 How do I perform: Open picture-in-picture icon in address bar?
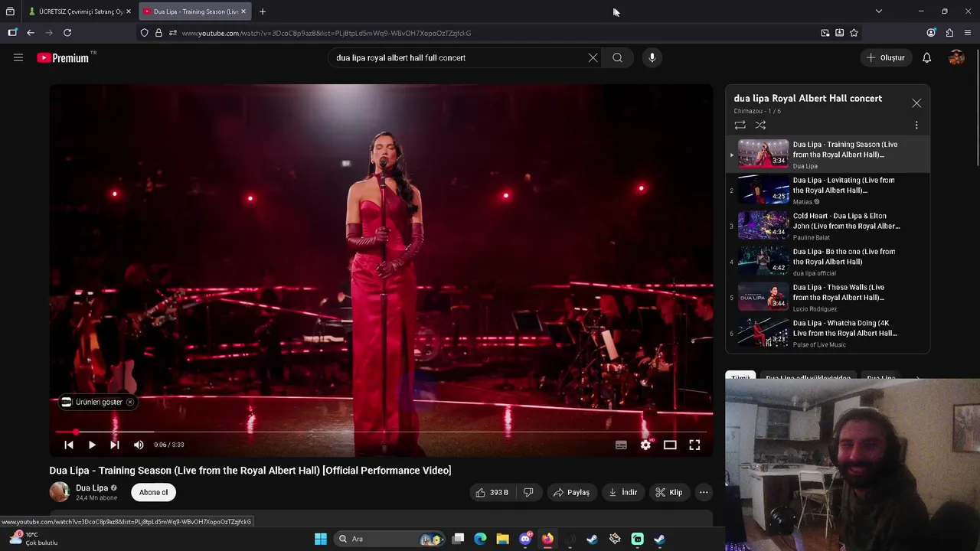point(825,33)
